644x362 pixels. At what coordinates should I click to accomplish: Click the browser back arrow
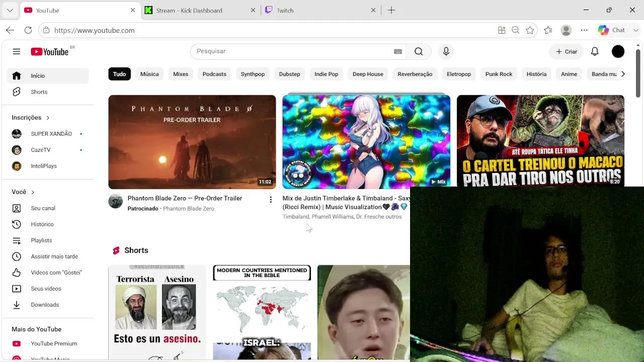[x=10, y=30]
